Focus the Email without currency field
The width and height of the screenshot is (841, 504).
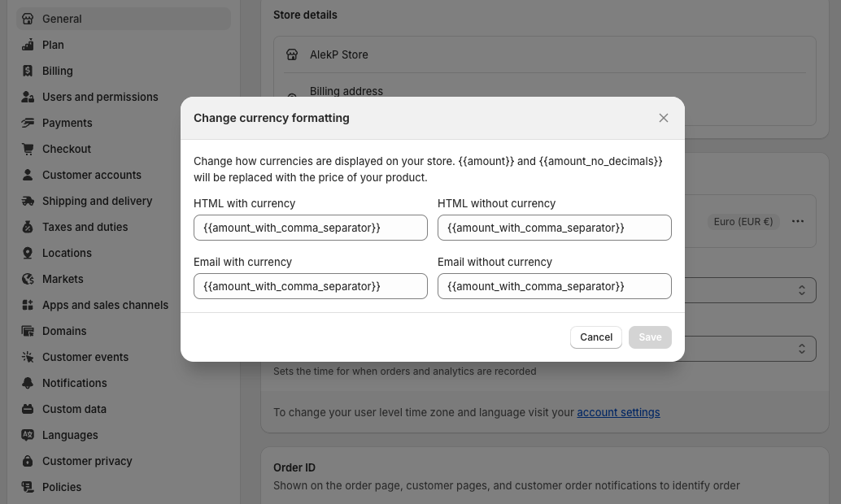(555, 286)
